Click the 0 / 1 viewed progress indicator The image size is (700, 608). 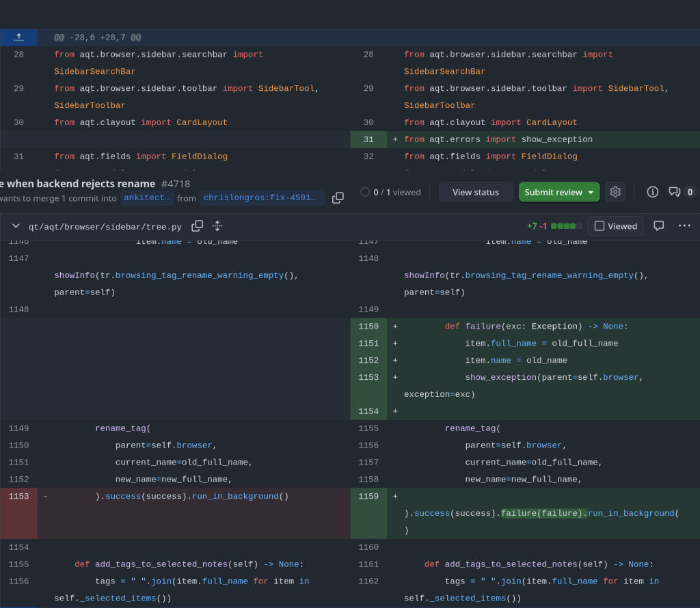pyautogui.click(x=390, y=192)
